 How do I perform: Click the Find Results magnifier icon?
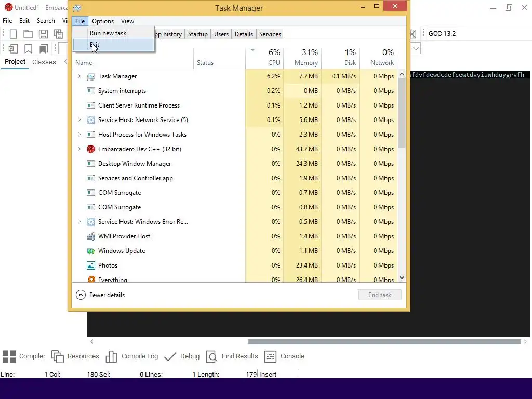point(212,356)
